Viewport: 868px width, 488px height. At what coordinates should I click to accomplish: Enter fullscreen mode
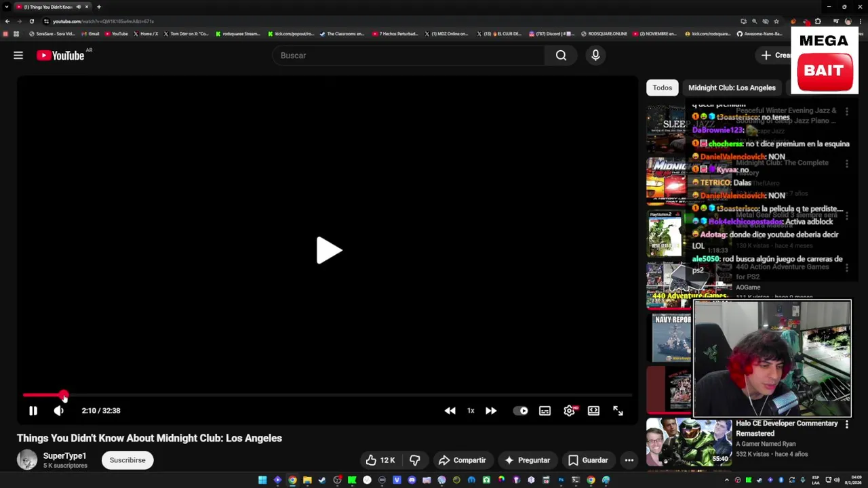[618, 411]
